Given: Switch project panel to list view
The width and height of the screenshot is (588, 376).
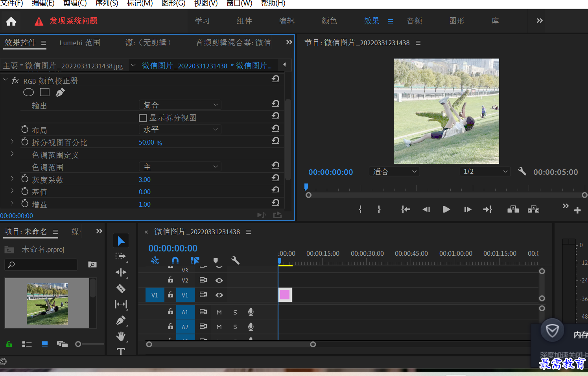Looking at the screenshot, I should point(27,344).
